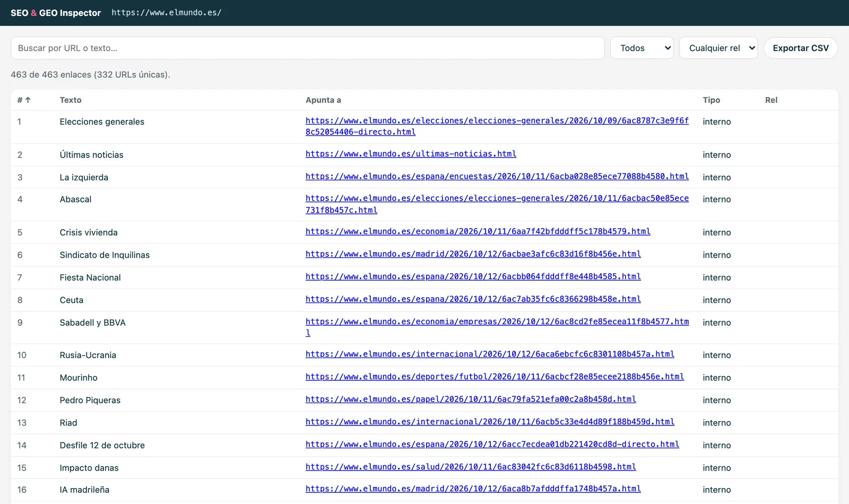Screen dimensions: 849x504
Task: Open the salud link for Impacto danas
Action: (471, 467)
